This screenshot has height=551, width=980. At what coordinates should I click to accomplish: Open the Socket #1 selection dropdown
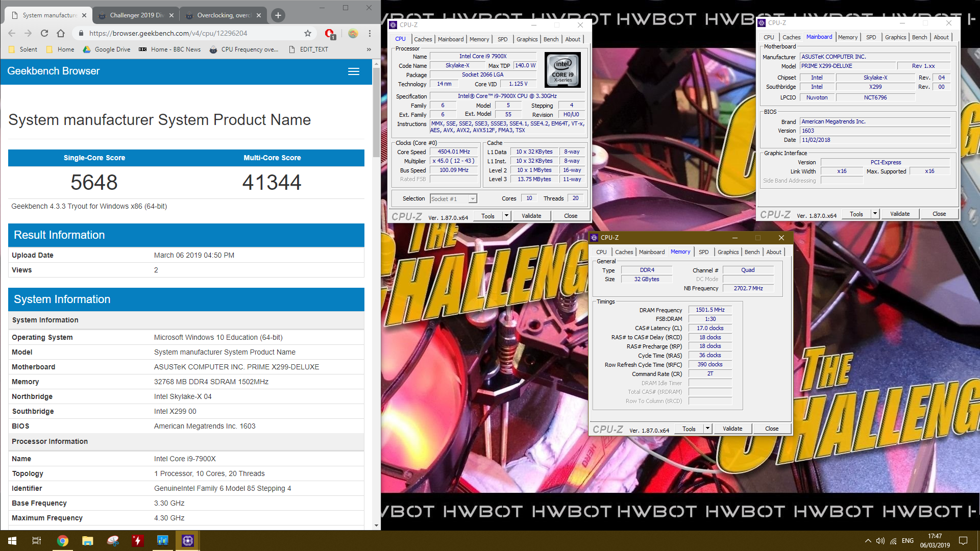453,199
